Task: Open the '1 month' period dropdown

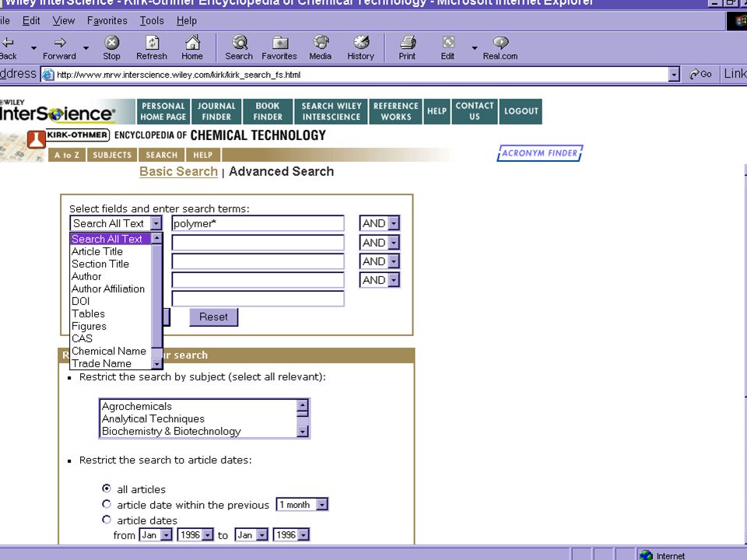Action: coord(322,505)
